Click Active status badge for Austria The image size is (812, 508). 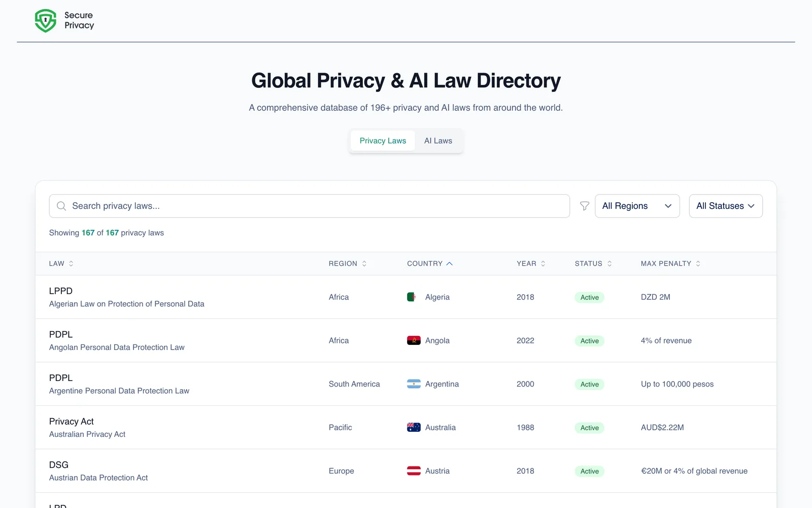(589, 471)
